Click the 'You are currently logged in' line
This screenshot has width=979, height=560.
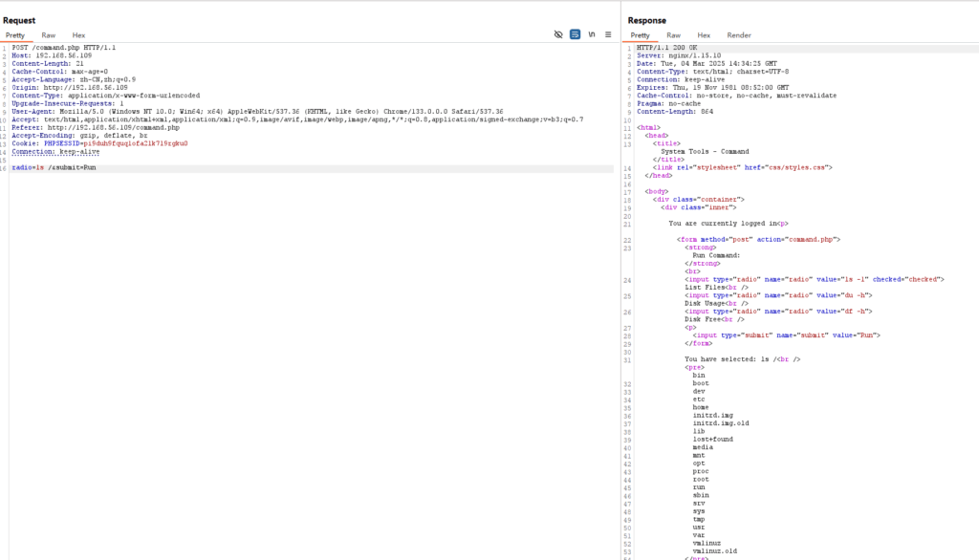tap(729, 224)
